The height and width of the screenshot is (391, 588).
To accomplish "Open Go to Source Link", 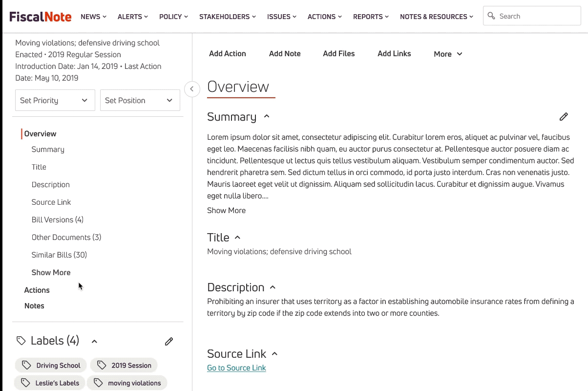I will click(236, 368).
